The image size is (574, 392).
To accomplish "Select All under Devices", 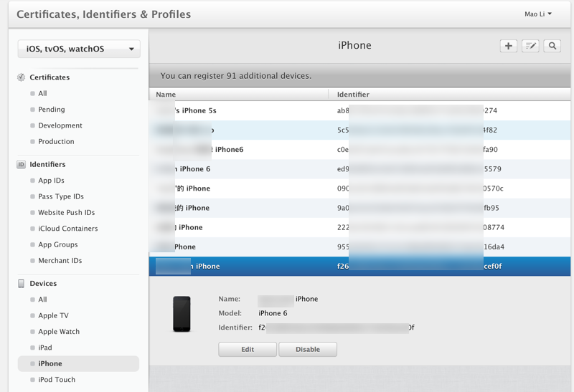I will [x=42, y=300].
